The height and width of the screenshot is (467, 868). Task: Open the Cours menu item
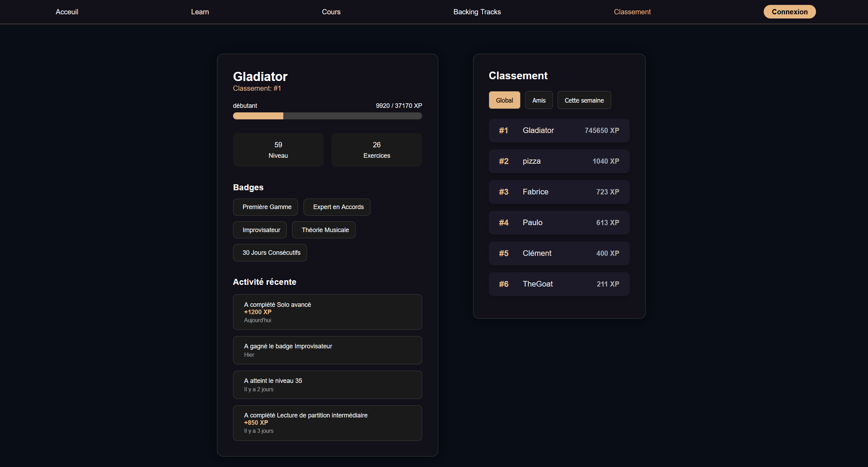pyautogui.click(x=331, y=12)
